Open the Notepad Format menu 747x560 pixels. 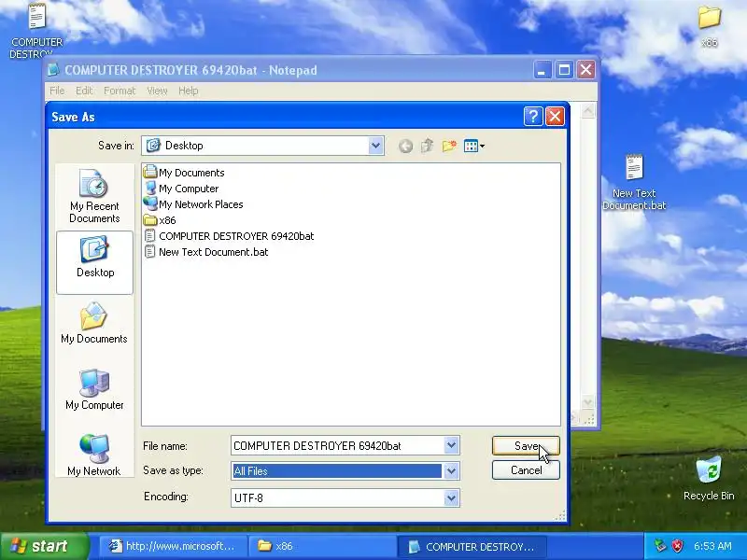point(120,91)
